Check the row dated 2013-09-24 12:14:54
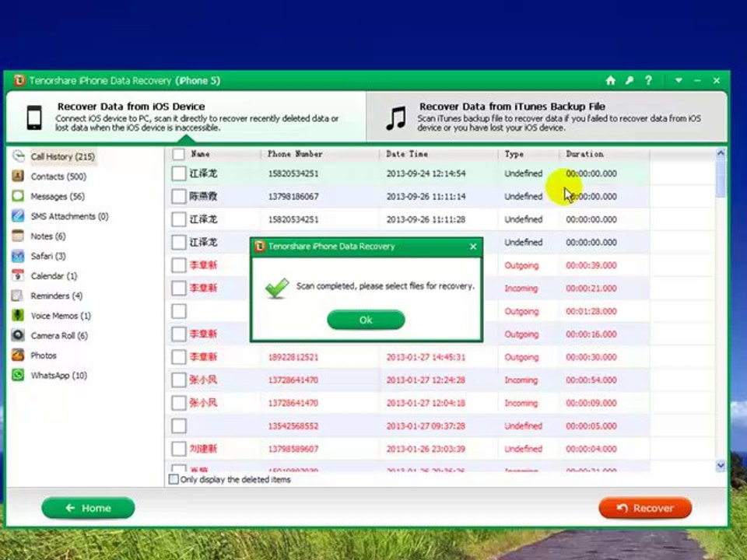The image size is (747, 560). click(x=179, y=173)
